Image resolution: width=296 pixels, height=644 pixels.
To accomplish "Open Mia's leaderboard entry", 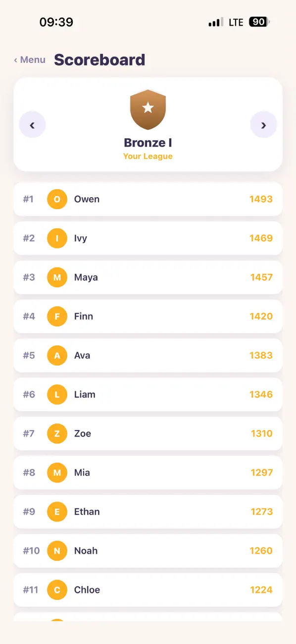I will point(148,473).
